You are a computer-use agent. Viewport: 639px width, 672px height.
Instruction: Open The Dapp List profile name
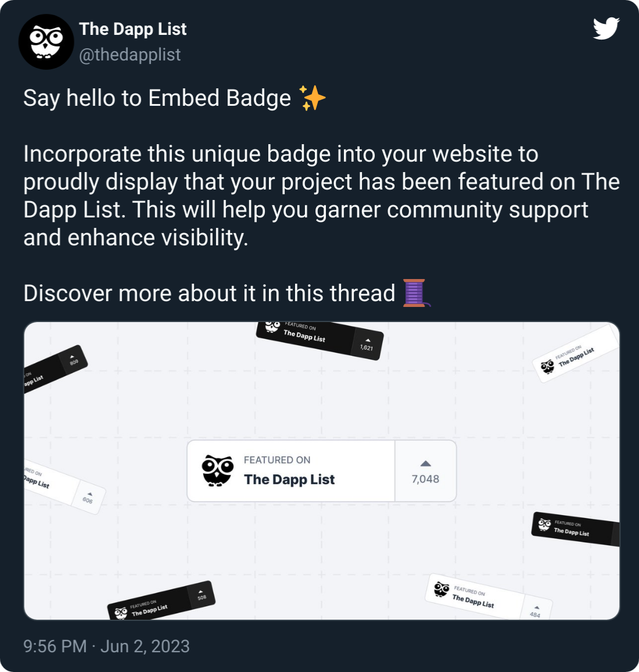click(133, 29)
